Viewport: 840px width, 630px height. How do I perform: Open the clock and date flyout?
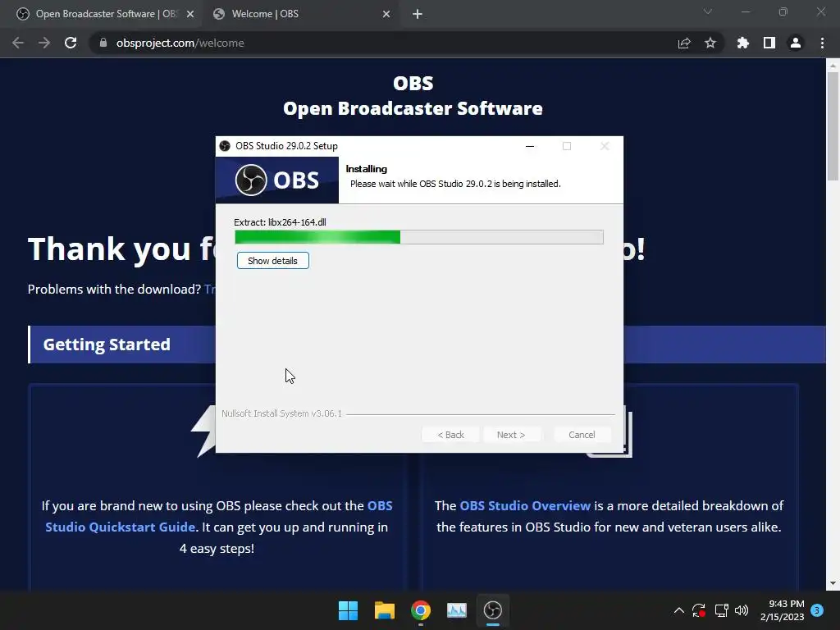click(x=782, y=610)
